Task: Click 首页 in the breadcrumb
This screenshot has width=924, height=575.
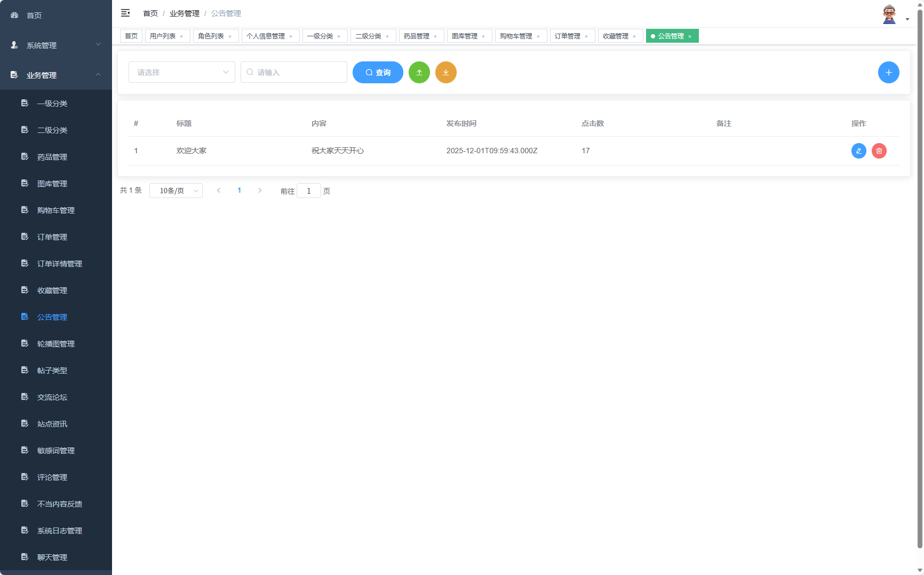Action: tap(150, 13)
